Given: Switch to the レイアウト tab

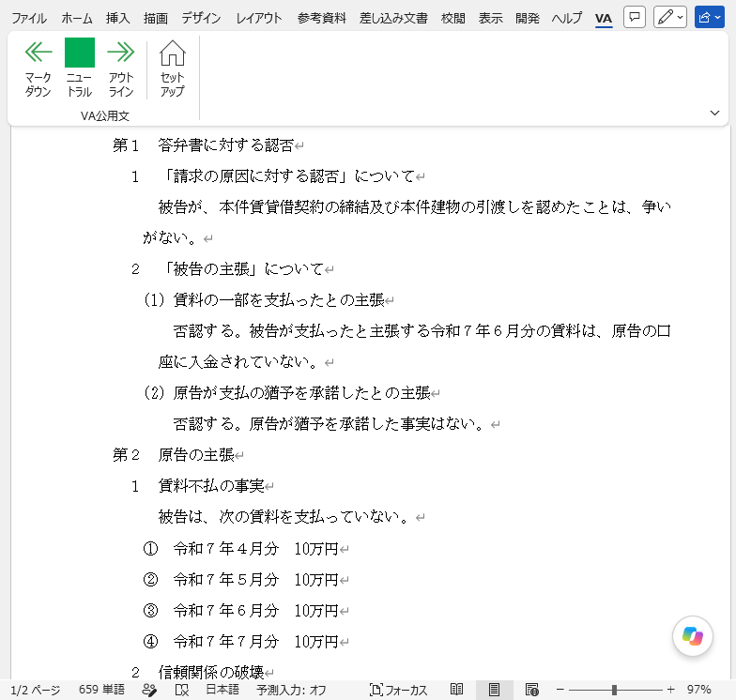Looking at the screenshot, I should [x=259, y=19].
